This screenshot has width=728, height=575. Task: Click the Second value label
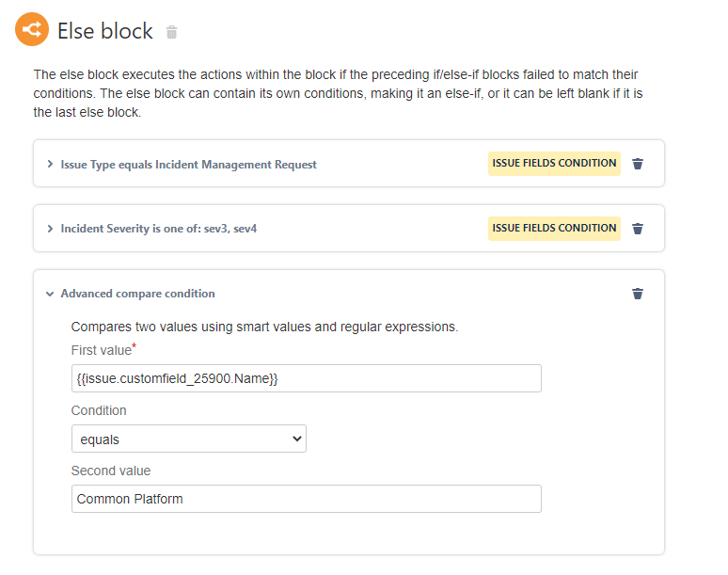[x=111, y=471]
